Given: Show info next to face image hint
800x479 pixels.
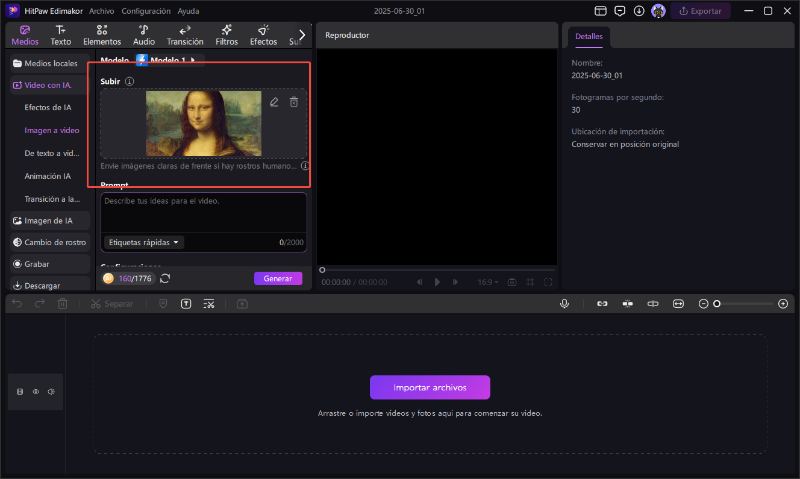Looking at the screenshot, I should pyautogui.click(x=305, y=166).
